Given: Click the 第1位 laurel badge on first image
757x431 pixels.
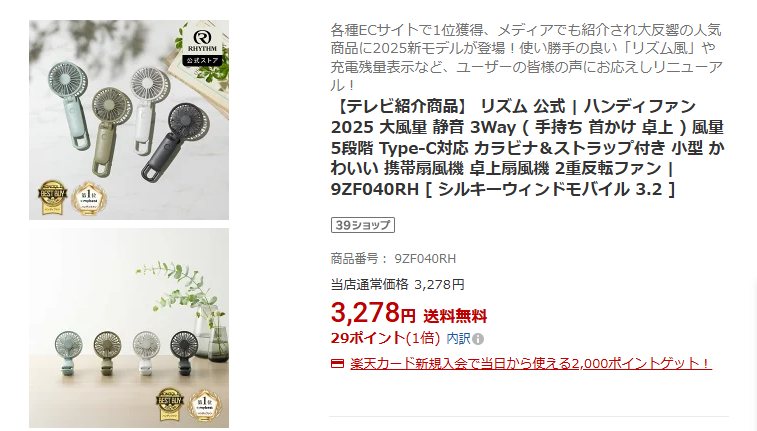Looking at the screenshot, I should click(89, 198).
